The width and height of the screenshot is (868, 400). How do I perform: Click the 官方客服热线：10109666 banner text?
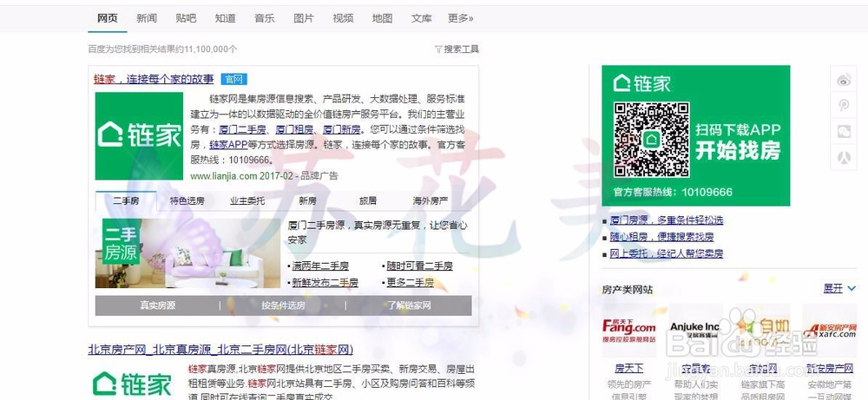(x=673, y=192)
